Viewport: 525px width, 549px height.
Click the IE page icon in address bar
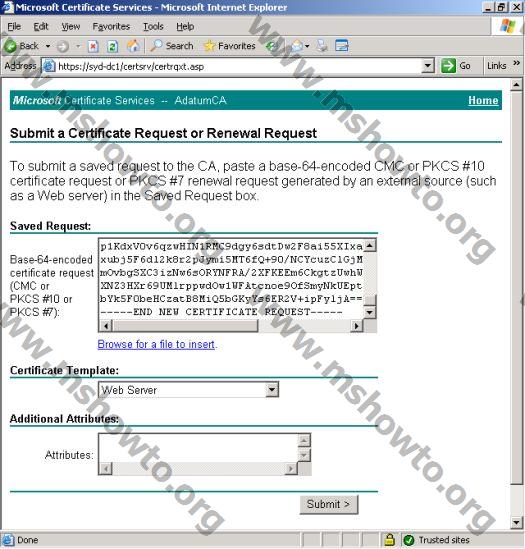click(49, 66)
